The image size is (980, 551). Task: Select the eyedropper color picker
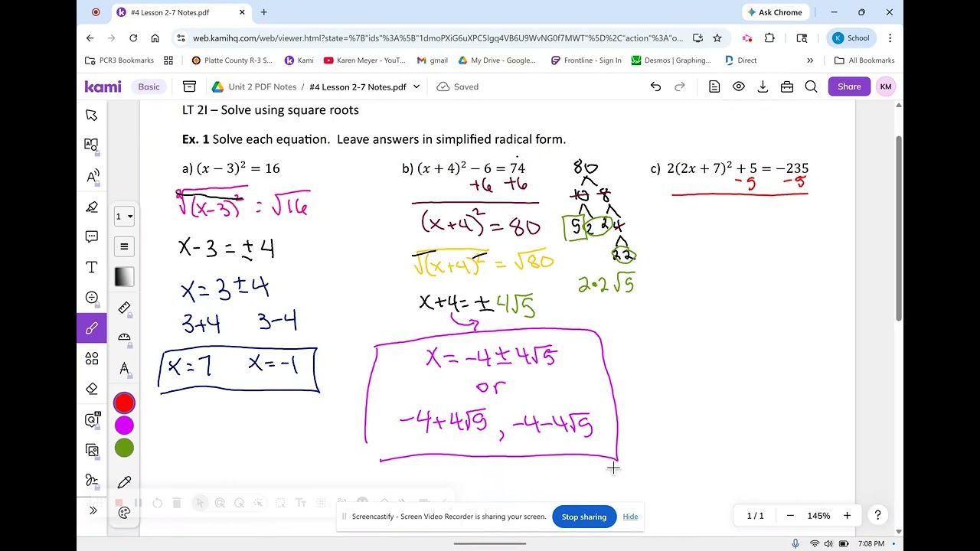124,482
